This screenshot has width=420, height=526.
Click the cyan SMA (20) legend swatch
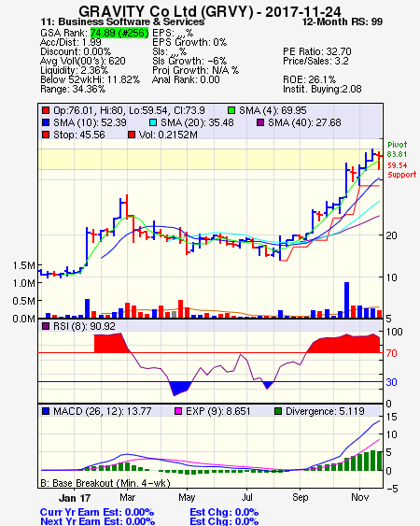(153, 122)
